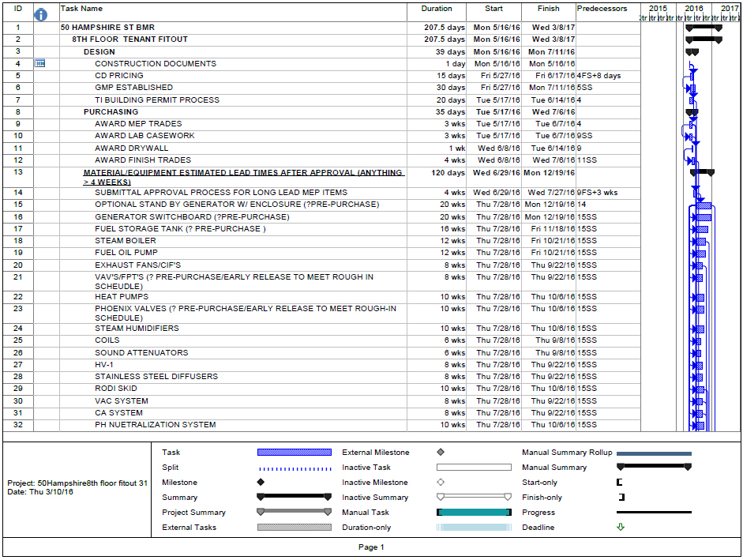This screenshot has width=743, height=560.
Task: Click the blue Task bar legend swatch
Action: [295, 453]
